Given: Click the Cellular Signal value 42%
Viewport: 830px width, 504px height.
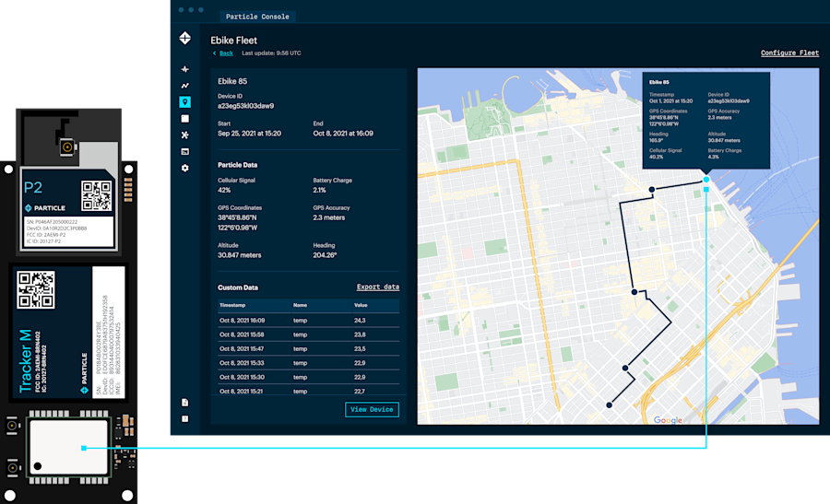Looking at the screenshot, I should [x=224, y=191].
